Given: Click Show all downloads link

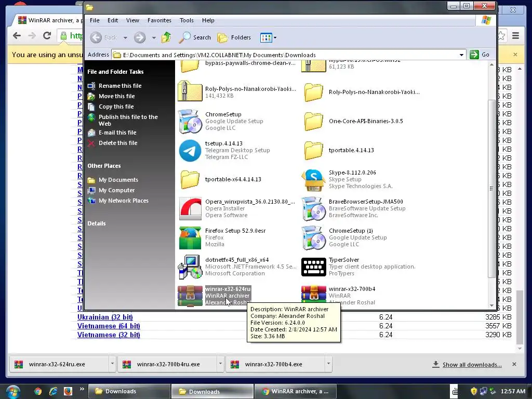Looking at the screenshot, I should click(x=472, y=365).
